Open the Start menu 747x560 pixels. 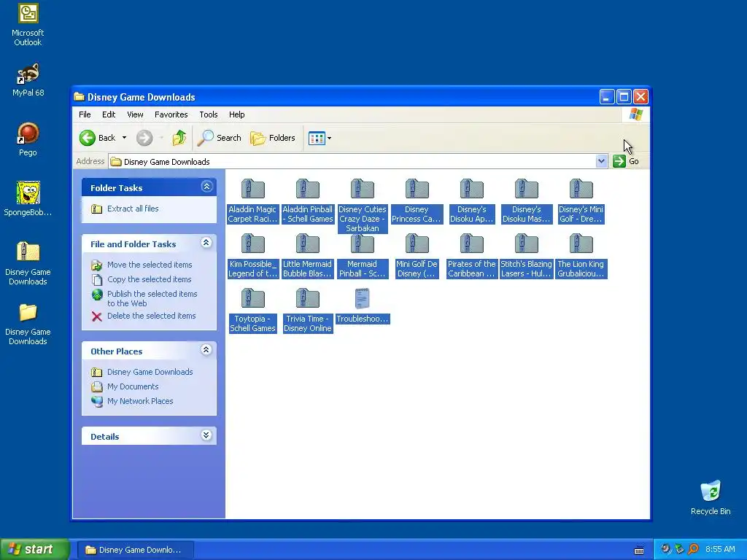pyautogui.click(x=34, y=550)
